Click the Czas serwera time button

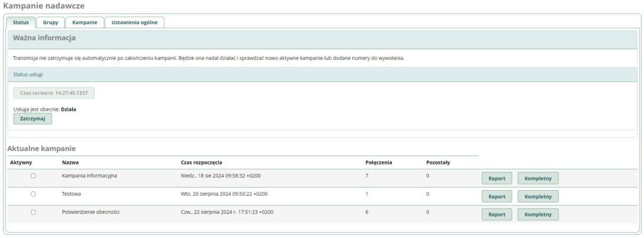54,93
